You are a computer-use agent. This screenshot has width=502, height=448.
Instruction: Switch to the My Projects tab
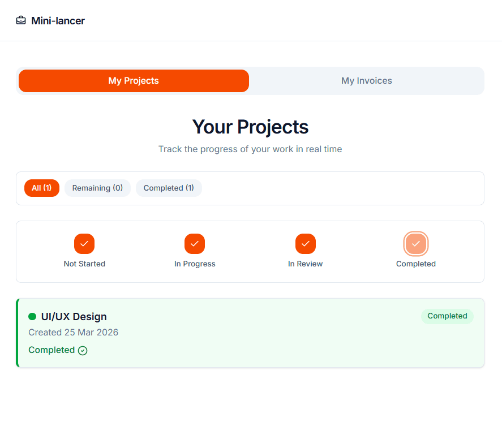click(x=134, y=81)
